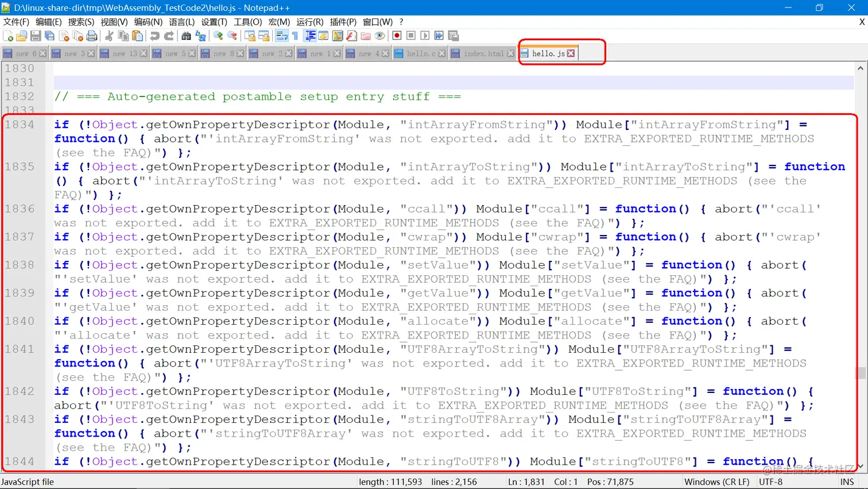Open the Replace tool icon
The height and width of the screenshot is (489, 868).
click(x=200, y=36)
